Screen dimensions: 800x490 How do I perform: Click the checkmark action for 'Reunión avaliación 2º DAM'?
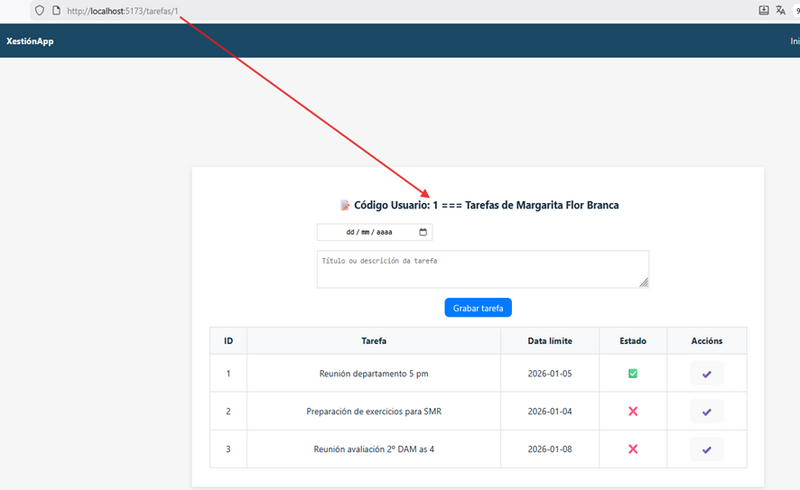point(707,449)
